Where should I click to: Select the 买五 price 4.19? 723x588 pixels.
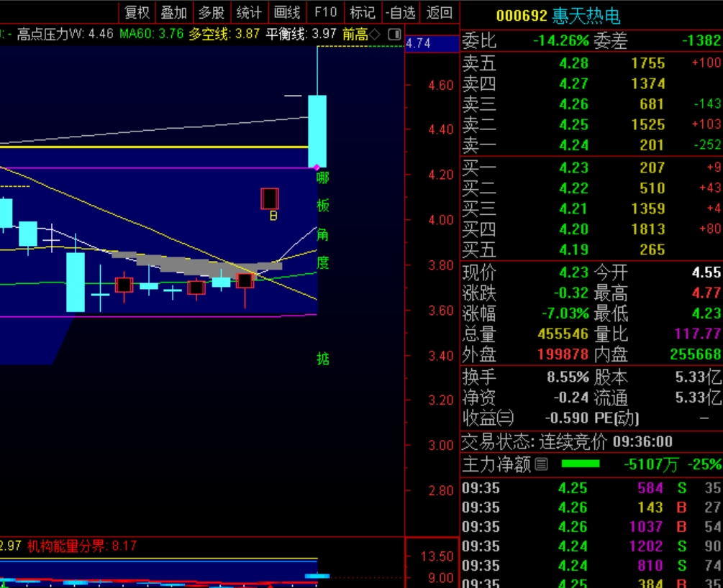(573, 249)
